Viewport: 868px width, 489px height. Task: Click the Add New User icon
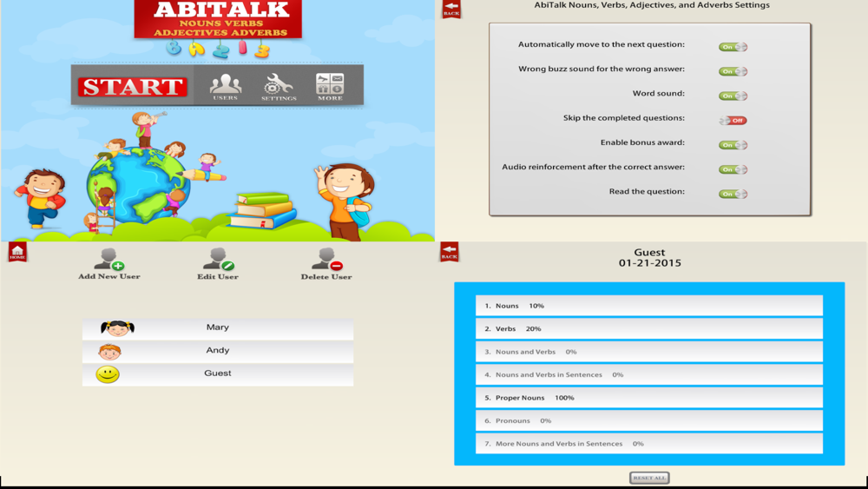[109, 259]
